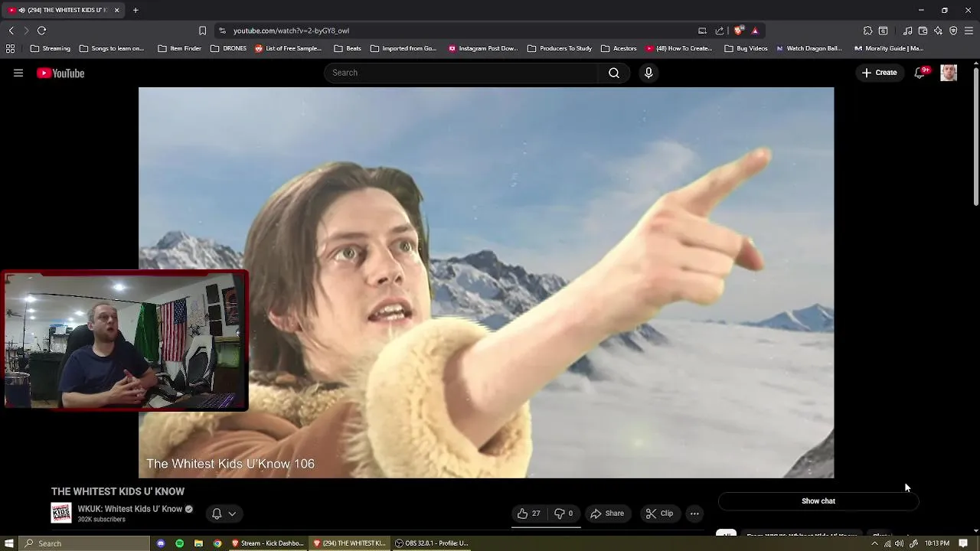The image size is (980, 551).
Task: Open the WKUK channel avatar
Action: [61, 514]
